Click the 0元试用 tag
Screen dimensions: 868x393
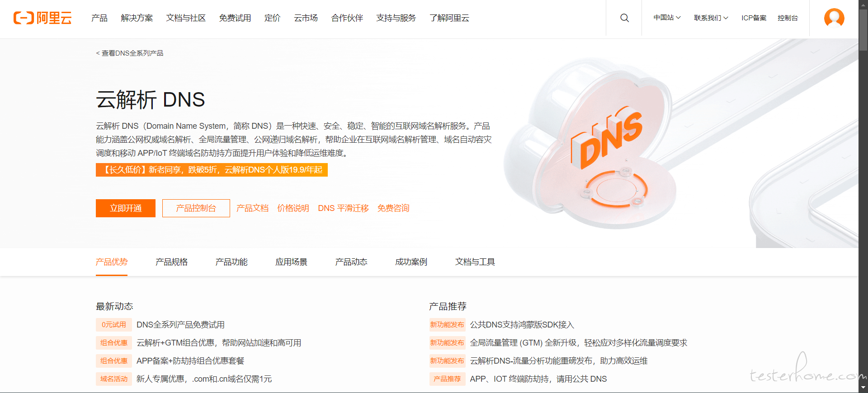[x=114, y=325]
